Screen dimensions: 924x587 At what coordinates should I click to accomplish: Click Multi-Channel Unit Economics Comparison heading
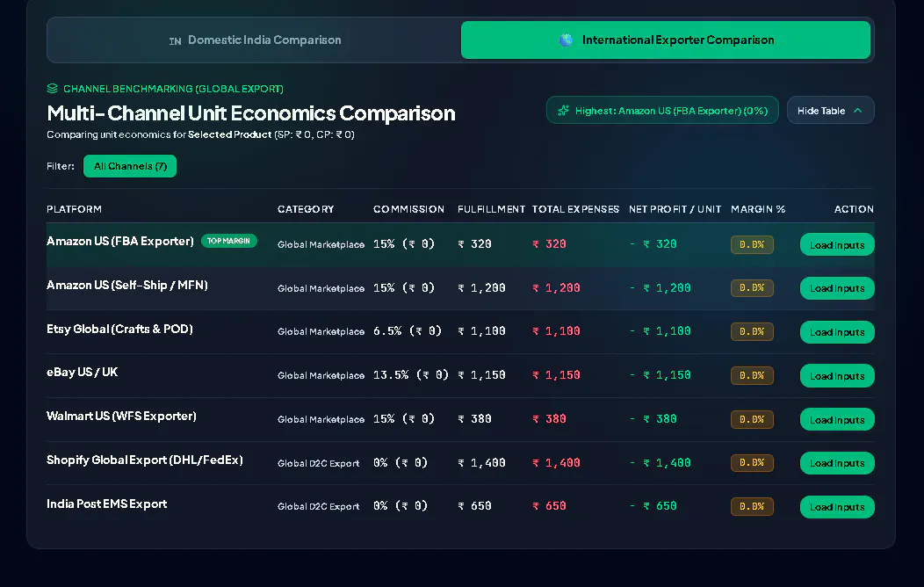pos(251,113)
